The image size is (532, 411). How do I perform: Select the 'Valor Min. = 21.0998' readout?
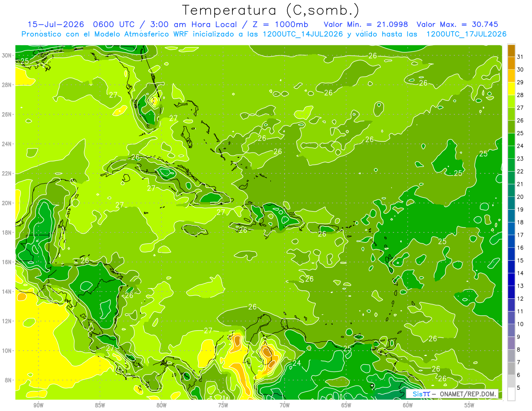click(x=365, y=24)
